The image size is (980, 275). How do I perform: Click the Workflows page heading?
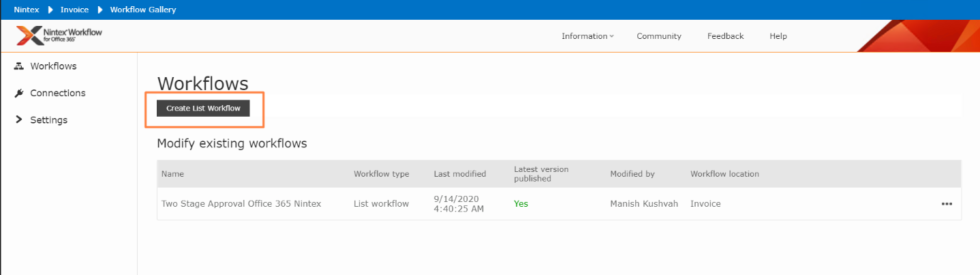202,83
